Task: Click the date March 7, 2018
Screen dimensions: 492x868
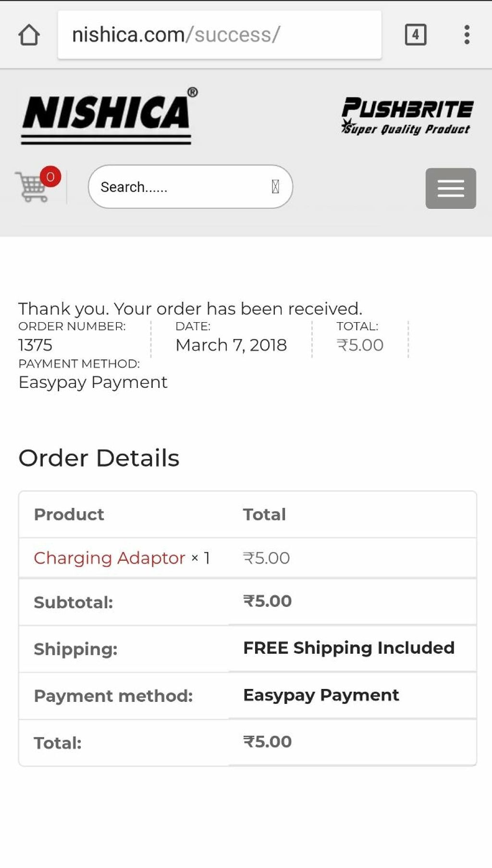Action: (x=231, y=345)
